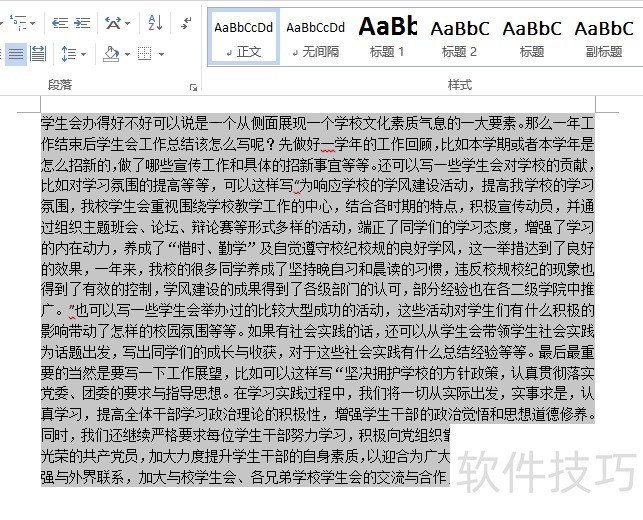Viewport: 643px width, 520px height.
Task: Click line starting with 光荣的共产党员
Action: [246, 456]
